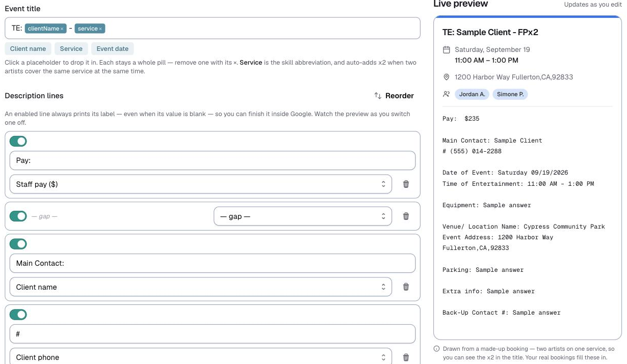The image size is (627, 364).
Task: Open the — gap — value dropdown
Action: (x=303, y=216)
